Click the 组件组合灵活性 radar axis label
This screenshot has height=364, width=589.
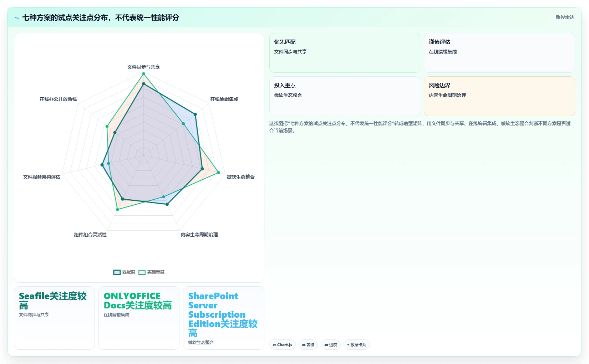tap(90, 235)
